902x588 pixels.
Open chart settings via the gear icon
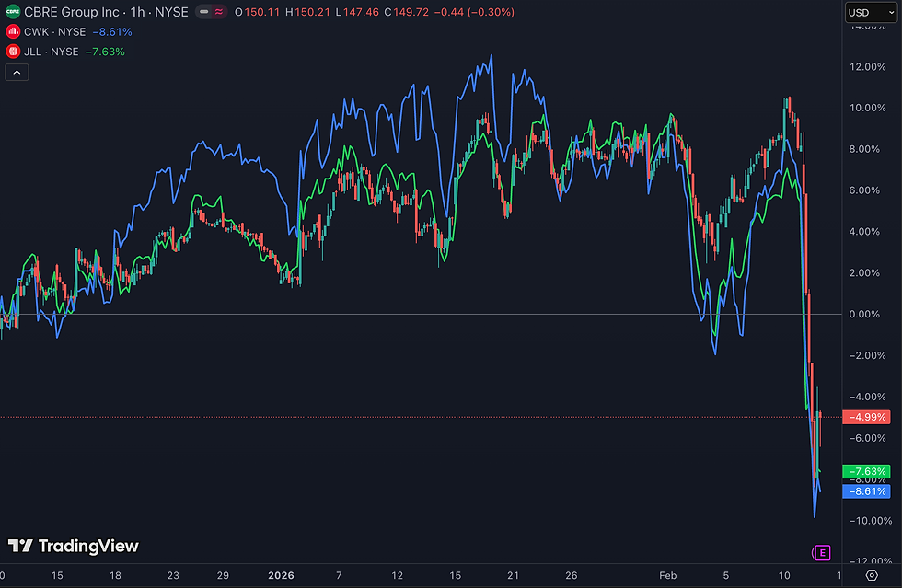872,575
